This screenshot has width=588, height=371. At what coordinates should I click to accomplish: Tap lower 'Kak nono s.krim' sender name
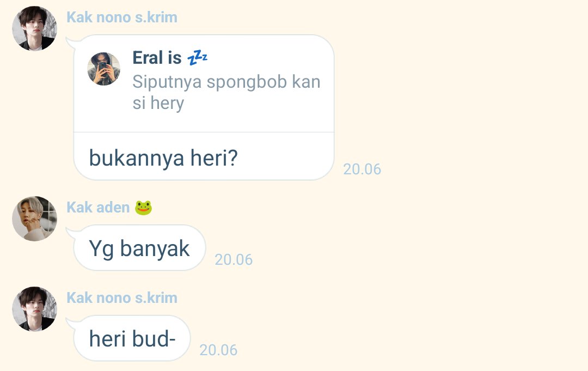122,298
